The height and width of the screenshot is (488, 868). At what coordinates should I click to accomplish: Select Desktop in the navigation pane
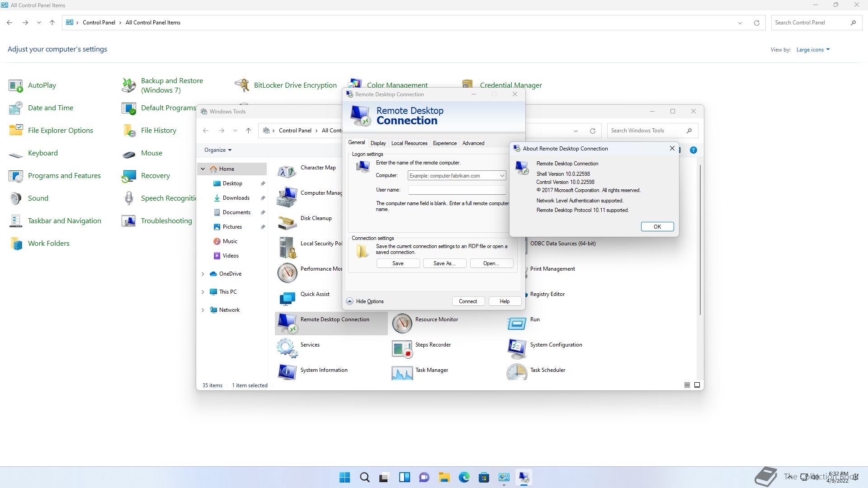point(232,183)
